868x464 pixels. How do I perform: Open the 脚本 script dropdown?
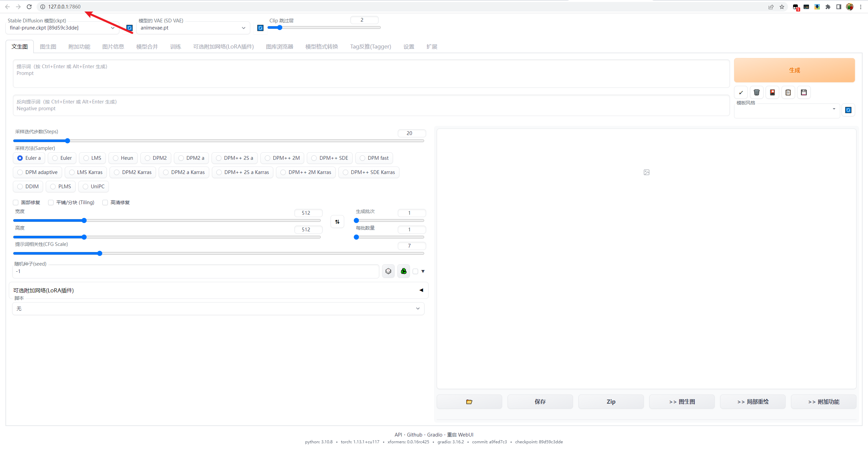218,309
